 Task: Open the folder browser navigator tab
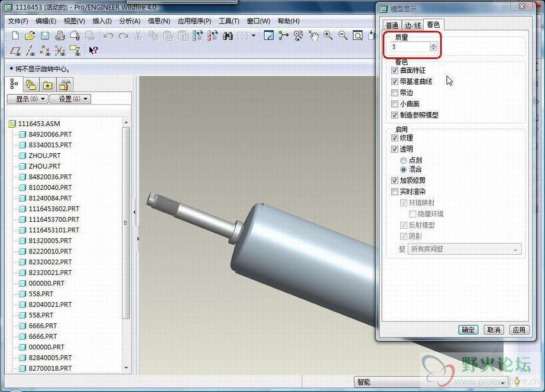(31, 85)
